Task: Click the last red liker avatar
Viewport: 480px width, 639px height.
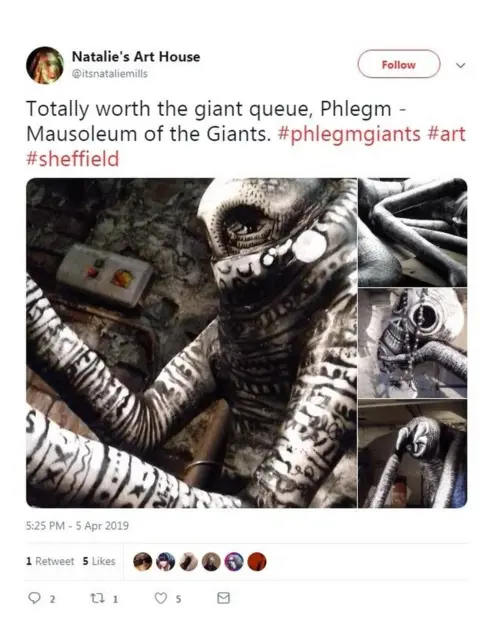Action: 257,562
